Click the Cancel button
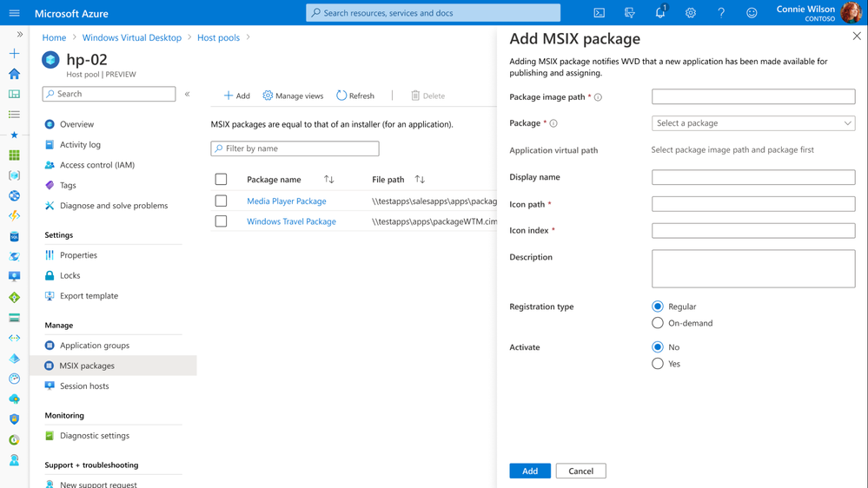The height and width of the screenshot is (488, 868). coord(580,471)
